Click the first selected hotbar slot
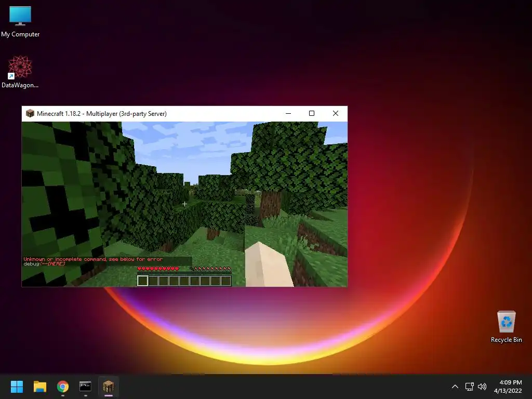The width and height of the screenshot is (532, 399). tap(142, 281)
